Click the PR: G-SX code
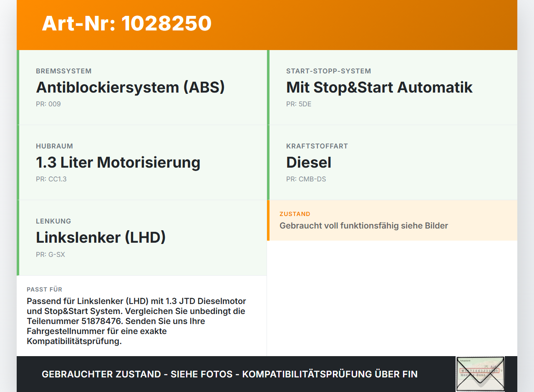Screen dimensions: 534x392 click(50, 254)
